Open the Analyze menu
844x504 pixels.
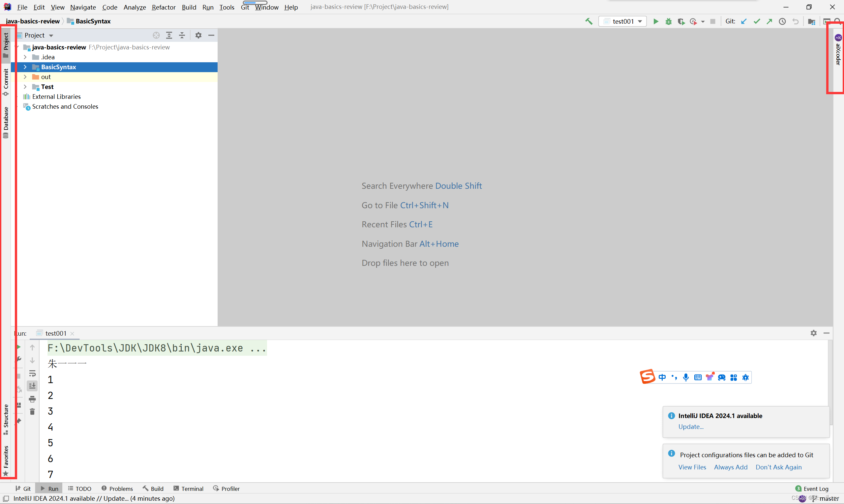tap(135, 7)
